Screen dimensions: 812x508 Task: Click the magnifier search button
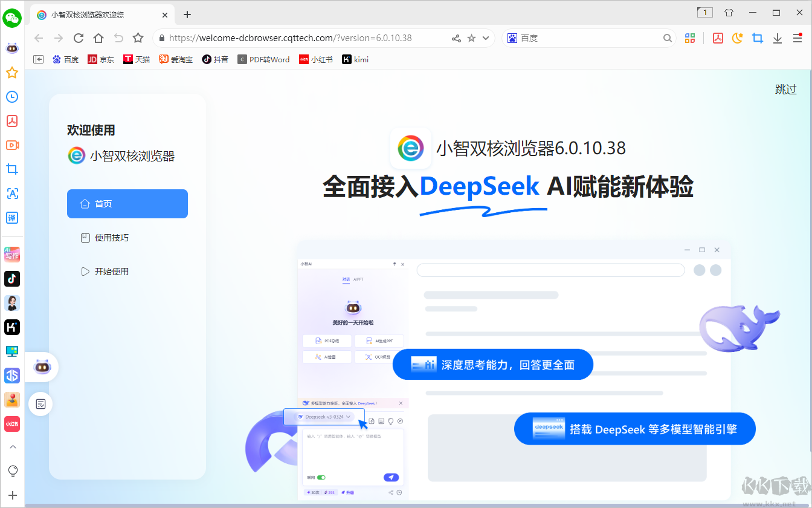pyautogui.click(x=668, y=38)
